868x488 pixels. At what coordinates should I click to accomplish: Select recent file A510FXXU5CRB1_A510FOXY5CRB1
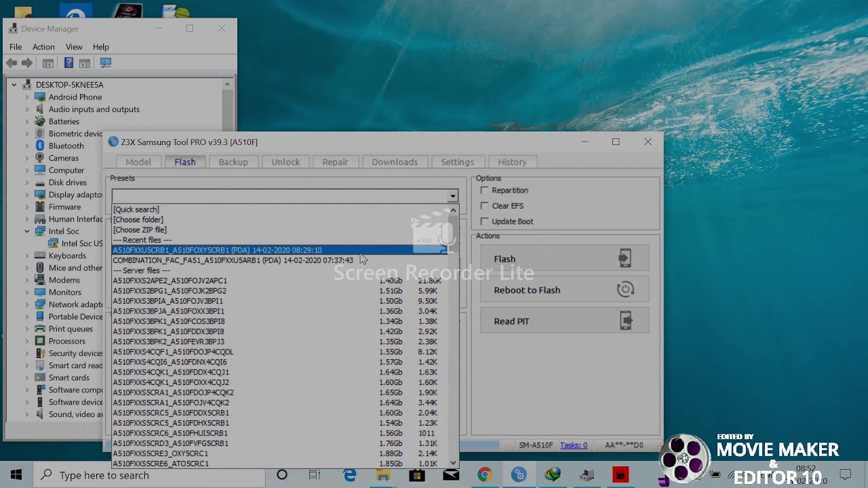coord(279,250)
